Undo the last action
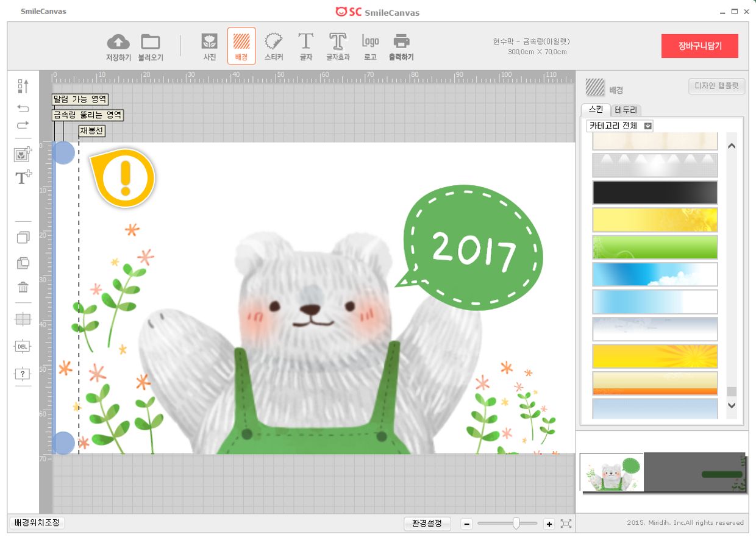The width and height of the screenshot is (756, 540). coord(23,108)
